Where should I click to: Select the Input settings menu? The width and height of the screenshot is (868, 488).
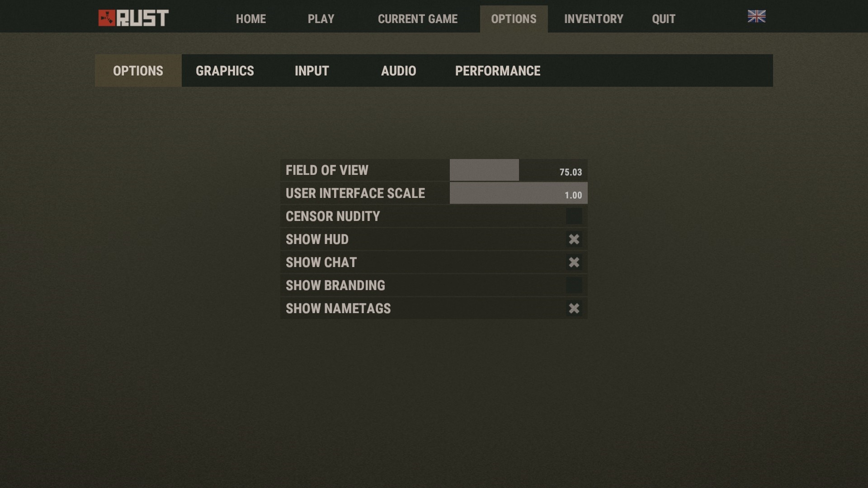pos(312,70)
